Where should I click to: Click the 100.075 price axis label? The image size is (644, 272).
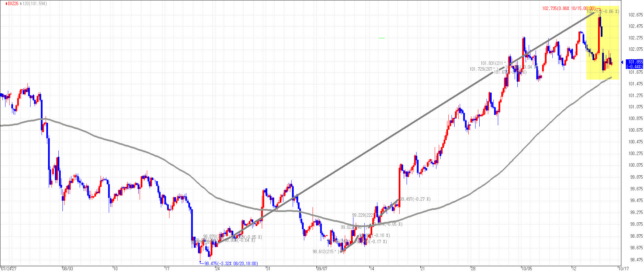pos(635,165)
